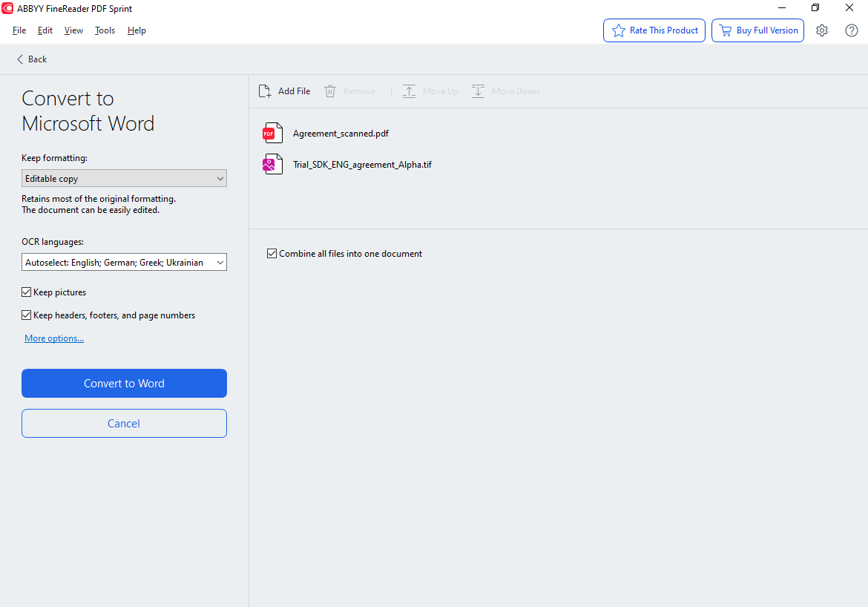Click the star icon in Rate This Product

click(618, 30)
